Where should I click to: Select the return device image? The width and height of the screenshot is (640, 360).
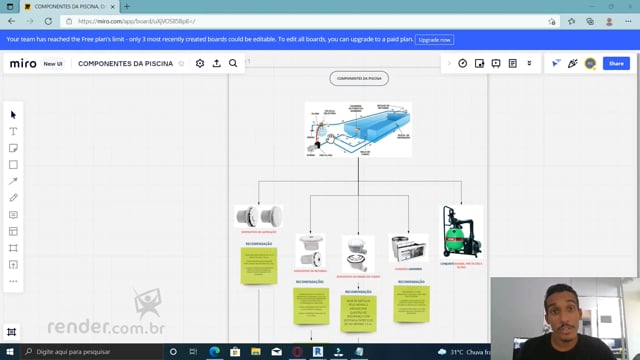(310, 251)
